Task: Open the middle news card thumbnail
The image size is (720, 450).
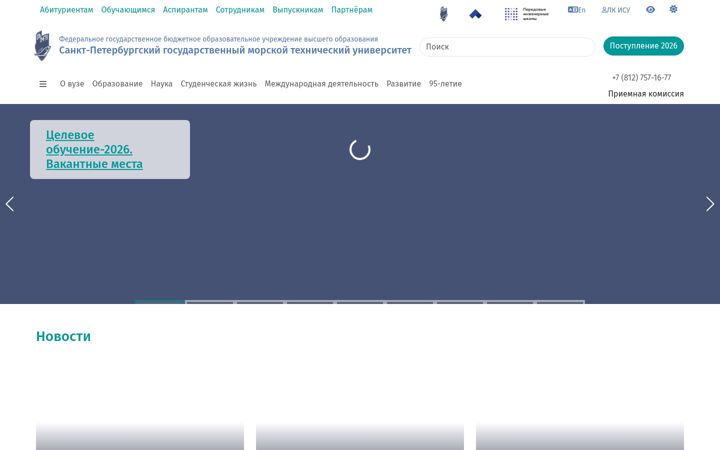Action: 360,437
